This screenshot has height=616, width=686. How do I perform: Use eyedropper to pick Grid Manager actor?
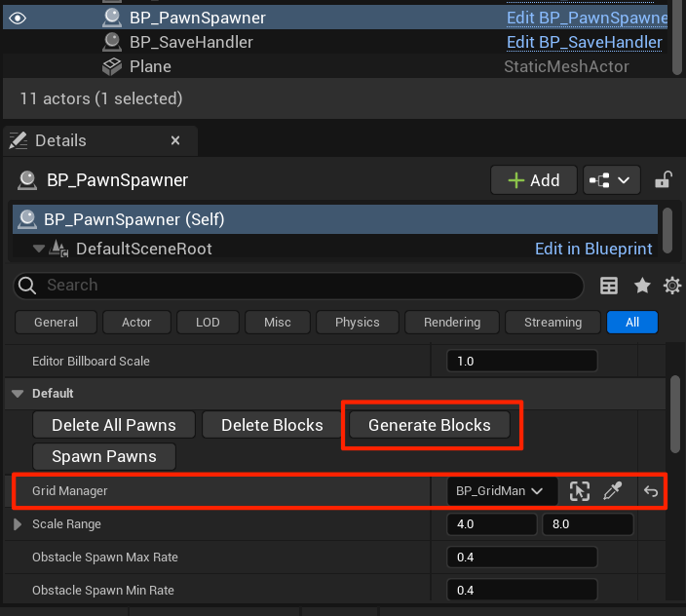point(613,491)
